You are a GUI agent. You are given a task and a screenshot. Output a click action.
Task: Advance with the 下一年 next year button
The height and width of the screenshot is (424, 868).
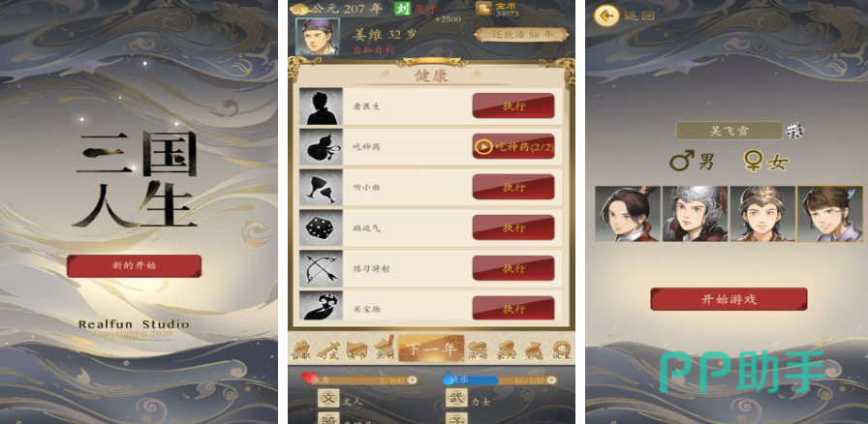[431, 349]
